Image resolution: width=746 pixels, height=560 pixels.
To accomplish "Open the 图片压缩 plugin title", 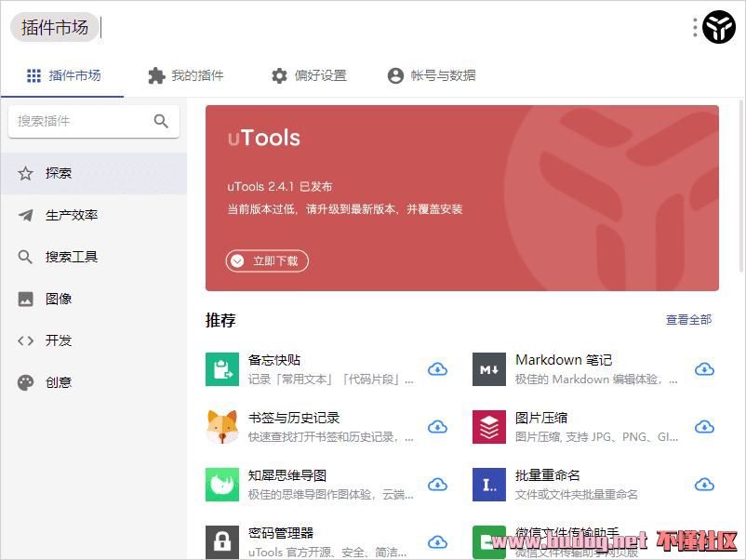I will click(x=541, y=418).
